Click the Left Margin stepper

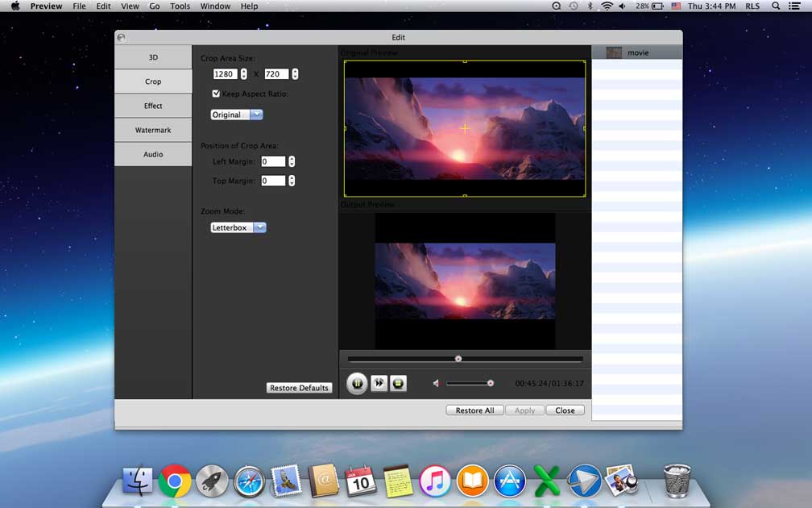(x=292, y=162)
